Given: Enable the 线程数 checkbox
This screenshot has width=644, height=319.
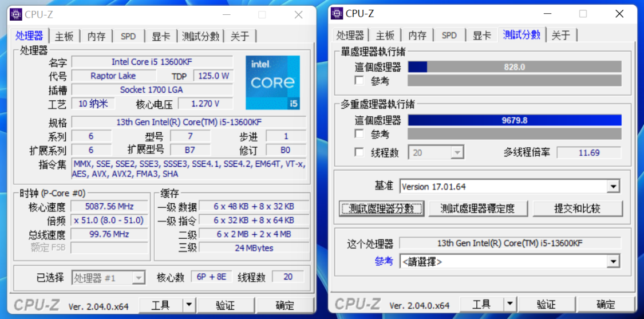Looking at the screenshot, I should tap(359, 152).
